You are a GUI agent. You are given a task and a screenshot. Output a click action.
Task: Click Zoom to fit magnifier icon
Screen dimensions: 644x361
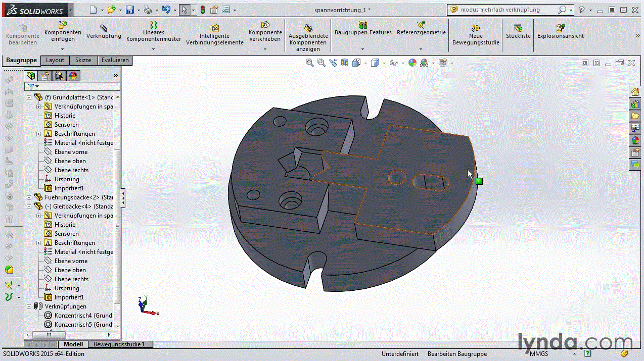pos(310,63)
